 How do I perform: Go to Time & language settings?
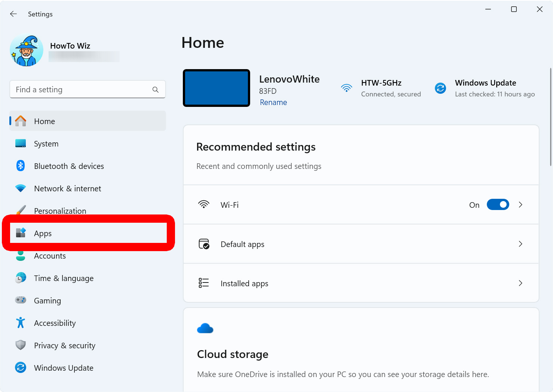64,278
